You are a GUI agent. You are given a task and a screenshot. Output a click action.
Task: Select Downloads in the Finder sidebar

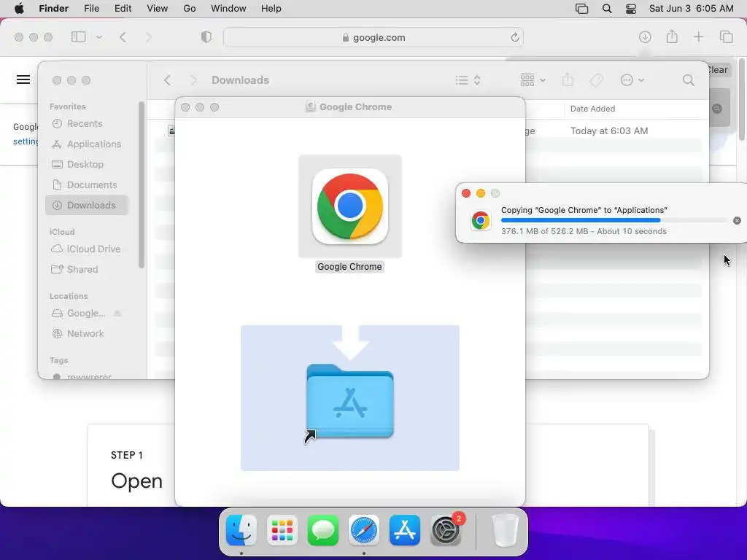[87, 205]
